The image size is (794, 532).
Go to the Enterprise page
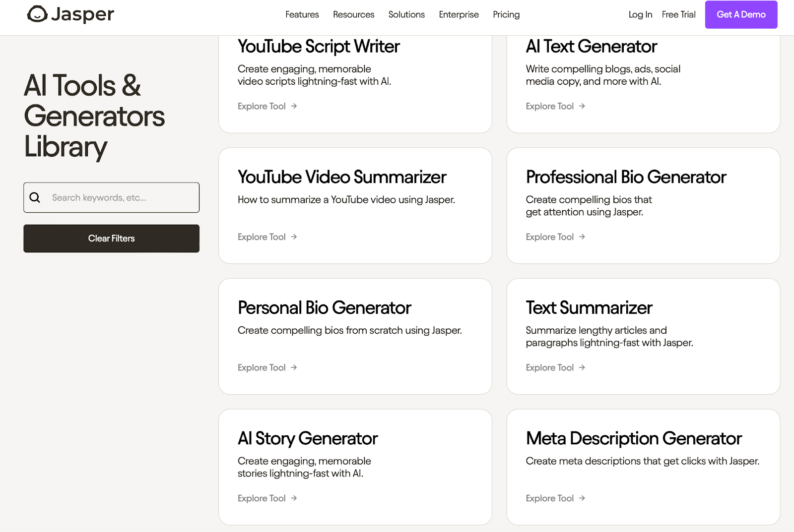click(459, 15)
